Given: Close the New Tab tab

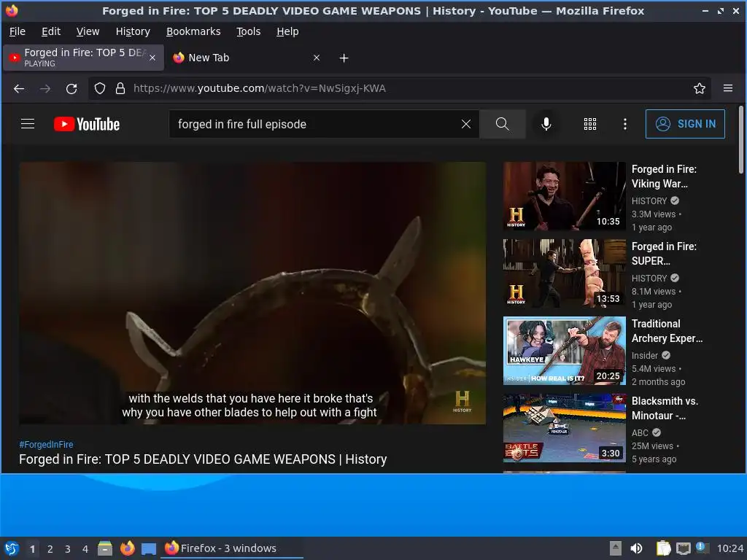Looking at the screenshot, I should (317, 58).
